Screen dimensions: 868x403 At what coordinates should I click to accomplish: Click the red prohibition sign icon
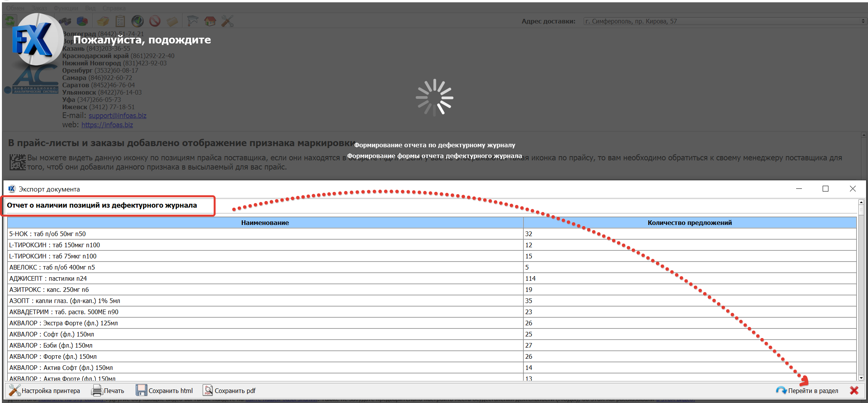click(x=155, y=21)
